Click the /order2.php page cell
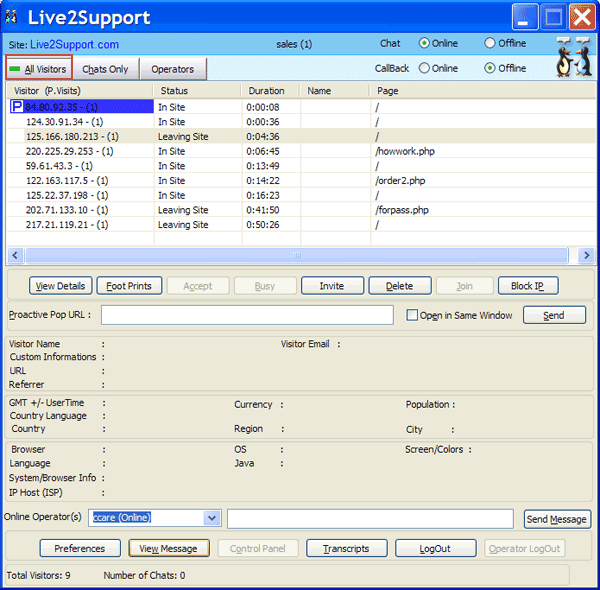Image resolution: width=600 pixels, height=590 pixels. [400, 181]
